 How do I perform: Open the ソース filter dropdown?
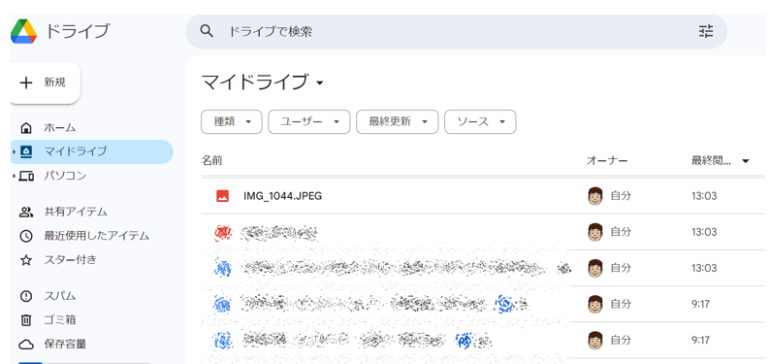(x=480, y=122)
